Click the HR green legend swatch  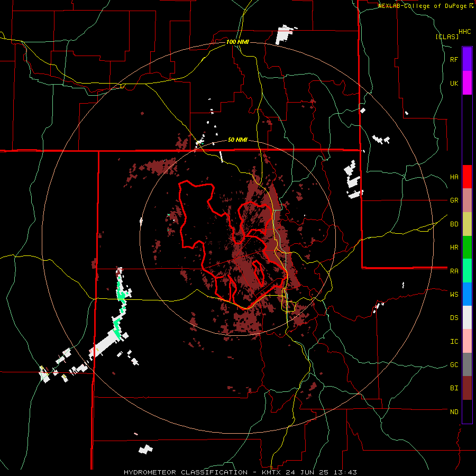(x=467, y=248)
